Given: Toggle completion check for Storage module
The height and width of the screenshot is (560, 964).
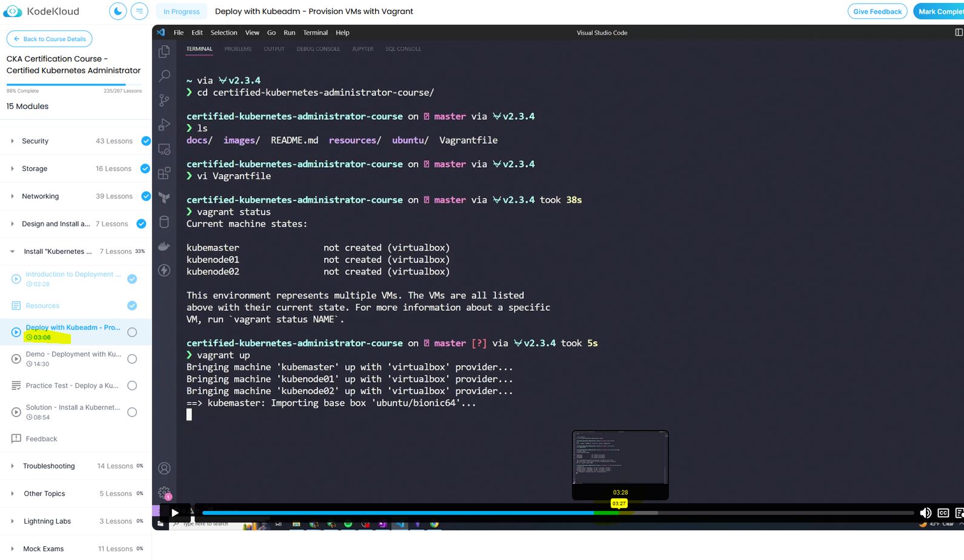Looking at the screenshot, I should pos(145,168).
